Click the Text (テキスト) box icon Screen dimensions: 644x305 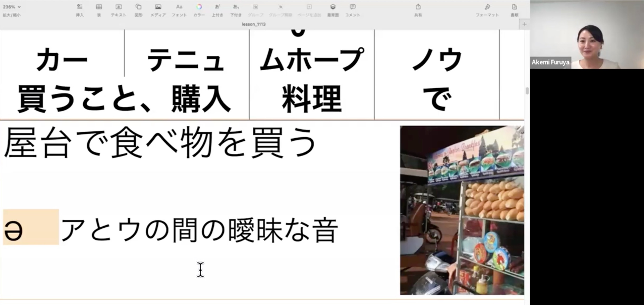(x=118, y=7)
